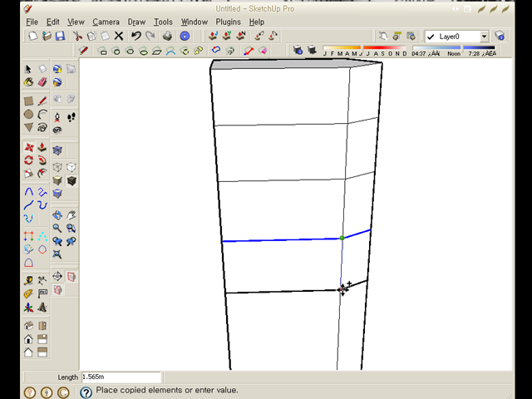Click the Save floppy disk button
Screen dimensions: 532x399
click(x=60, y=36)
